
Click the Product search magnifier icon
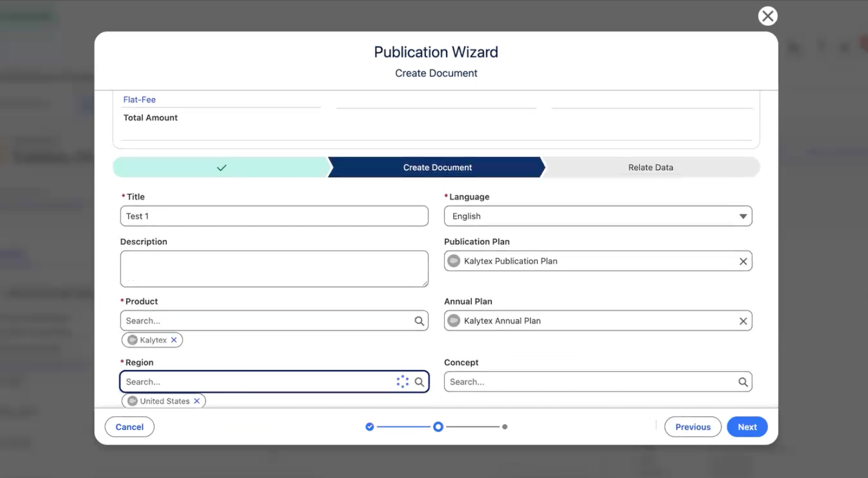pyautogui.click(x=419, y=321)
